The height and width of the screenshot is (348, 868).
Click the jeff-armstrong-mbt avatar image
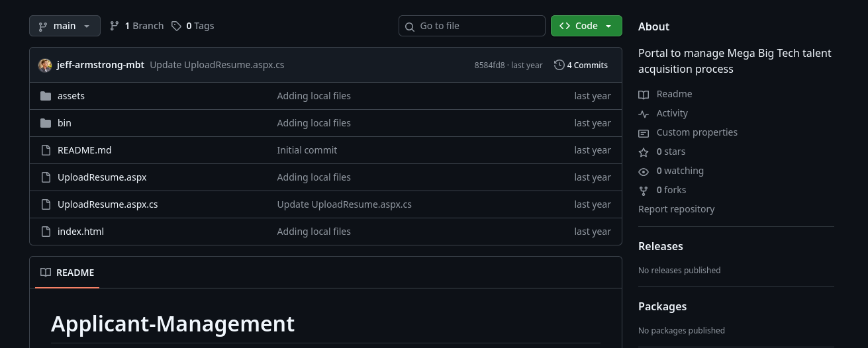[45, 65]
